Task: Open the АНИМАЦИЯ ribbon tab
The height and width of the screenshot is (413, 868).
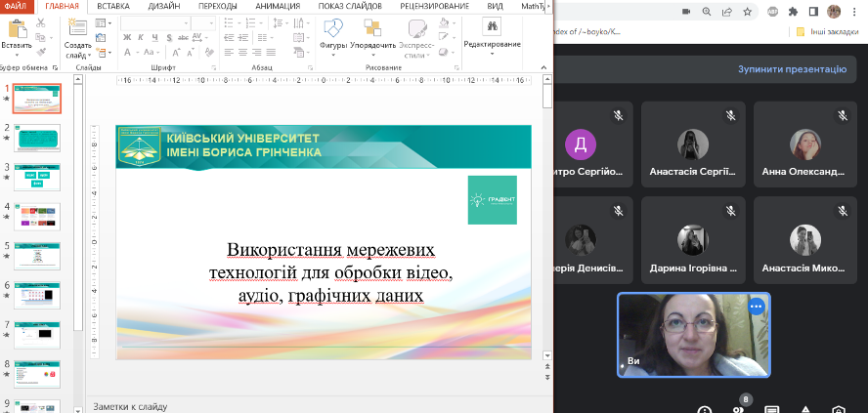Action: click(278, 6)
